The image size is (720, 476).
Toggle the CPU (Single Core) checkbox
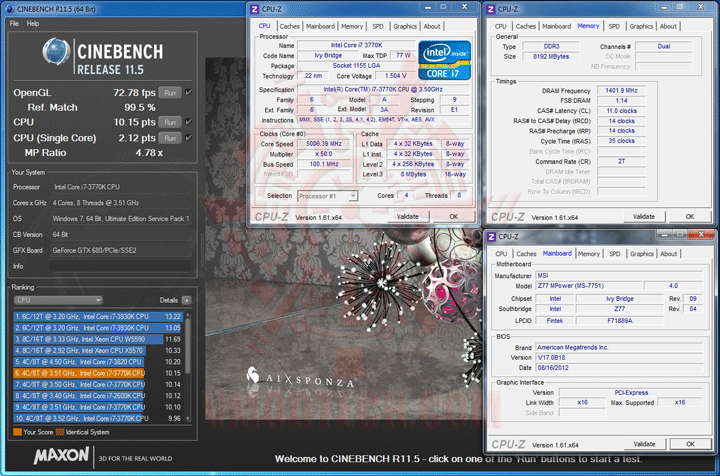coord(188,137)
